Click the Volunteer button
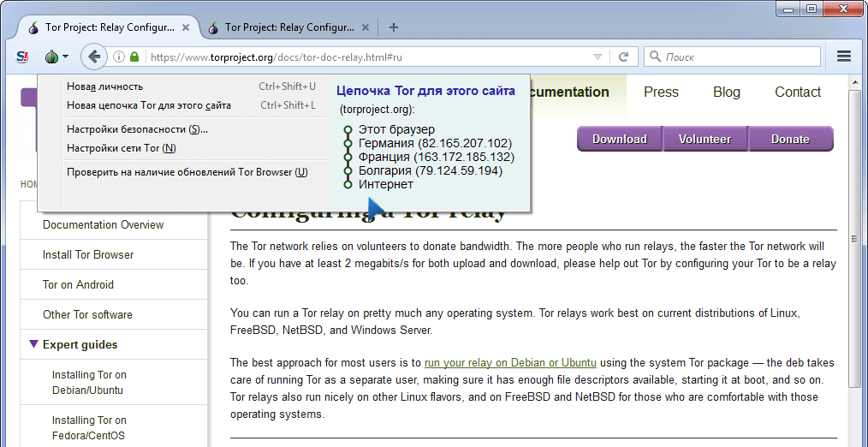The height and width of the screenshot is (447, 868). pyautogui.click(x=705, y=139)
